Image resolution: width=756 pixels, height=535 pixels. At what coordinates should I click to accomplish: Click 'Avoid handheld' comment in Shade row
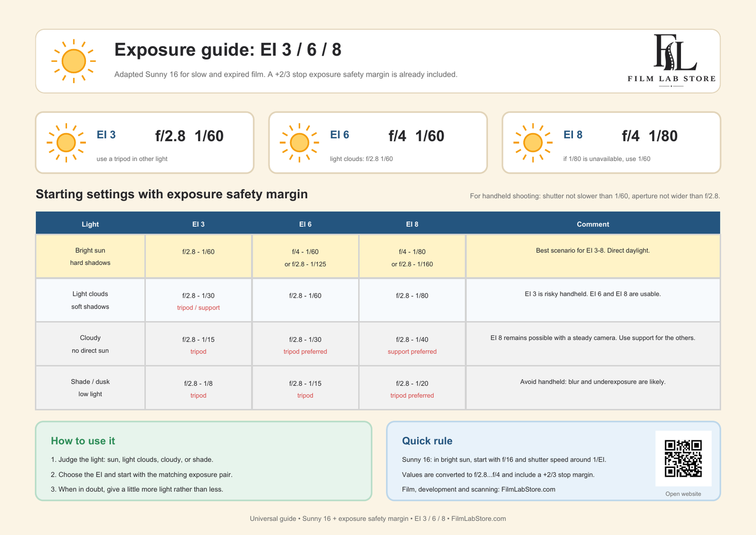tap(593, 382)
